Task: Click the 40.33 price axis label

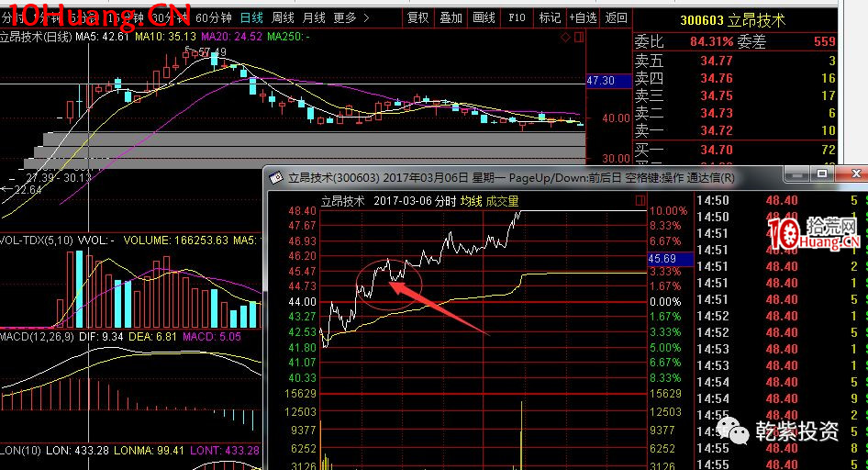Action: [302, 377]
